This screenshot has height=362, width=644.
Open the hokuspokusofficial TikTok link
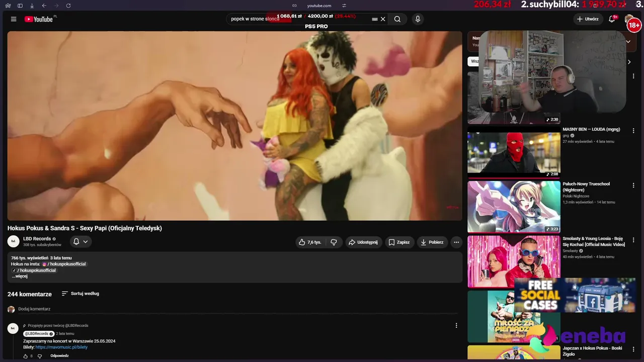(34, 270)
